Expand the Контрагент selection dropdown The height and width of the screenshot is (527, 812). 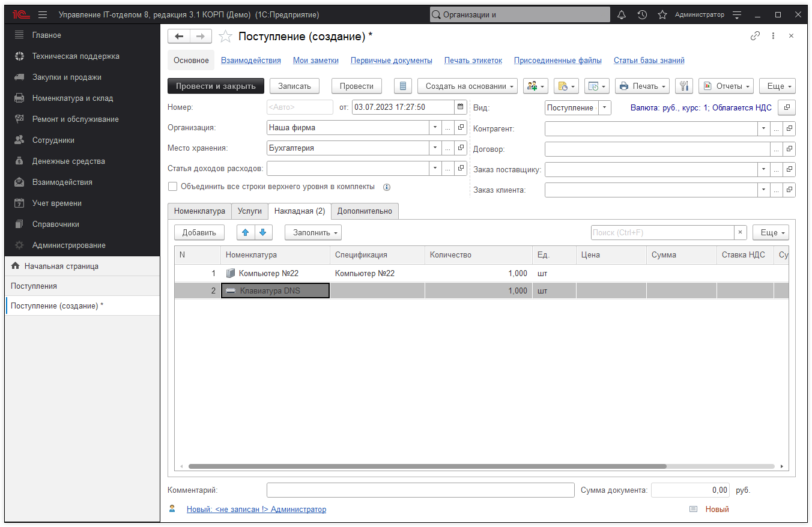point(763,128)
